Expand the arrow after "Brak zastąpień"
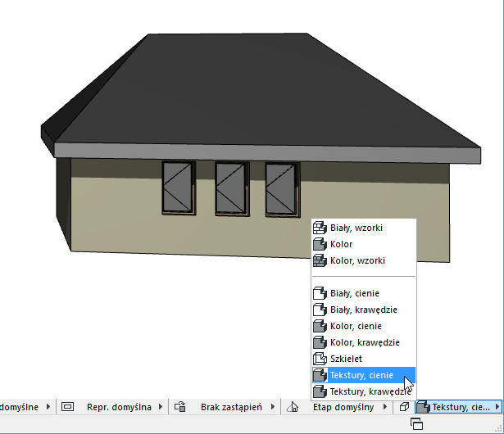This screenshot has width=504, height=434. tap(273, 407)
